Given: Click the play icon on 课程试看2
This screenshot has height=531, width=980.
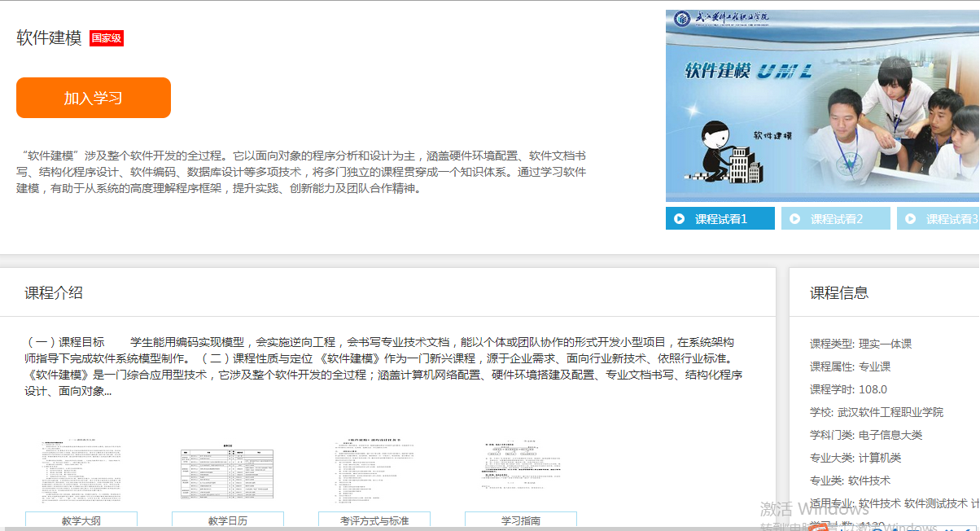Looking at the screenshot, I should tap(795, 219).
